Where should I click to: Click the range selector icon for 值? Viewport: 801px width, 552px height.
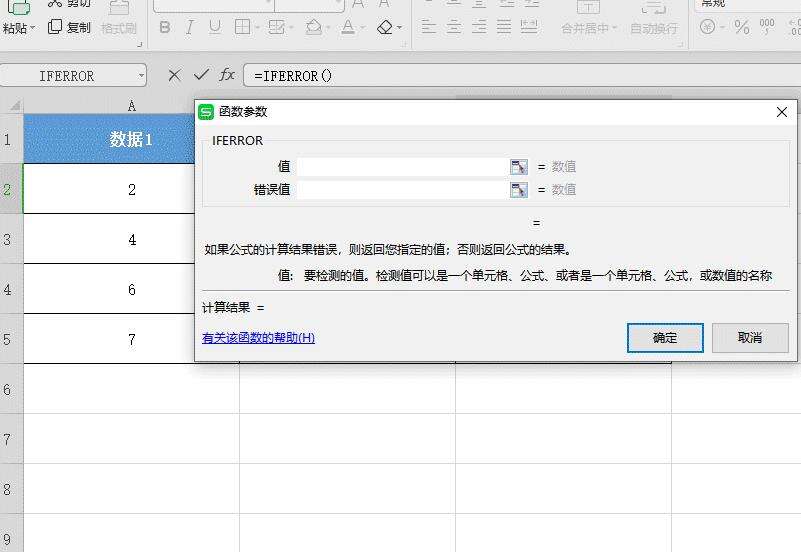click(x=519, y=166)
